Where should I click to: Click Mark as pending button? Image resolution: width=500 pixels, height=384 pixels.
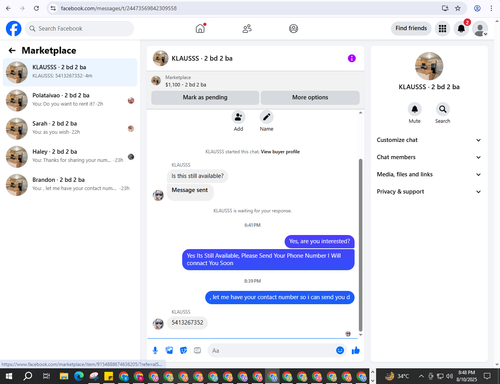pos(205,97)
